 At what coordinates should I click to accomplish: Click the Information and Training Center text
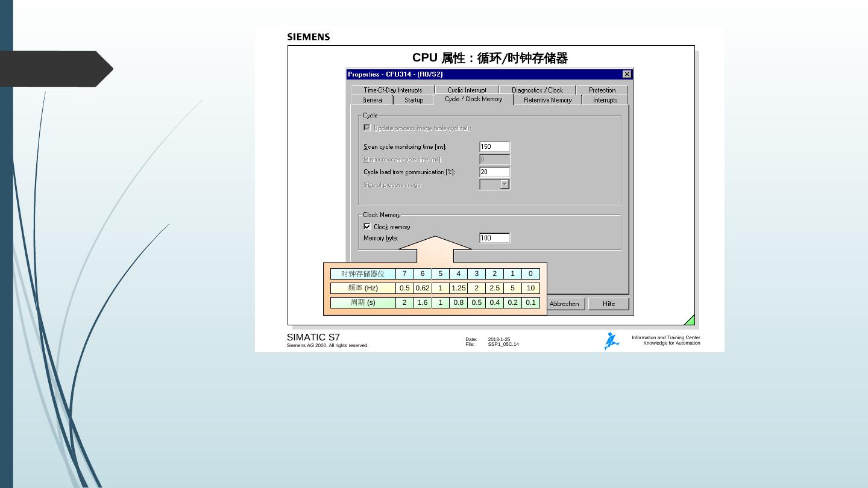click(x=666, y=338)
